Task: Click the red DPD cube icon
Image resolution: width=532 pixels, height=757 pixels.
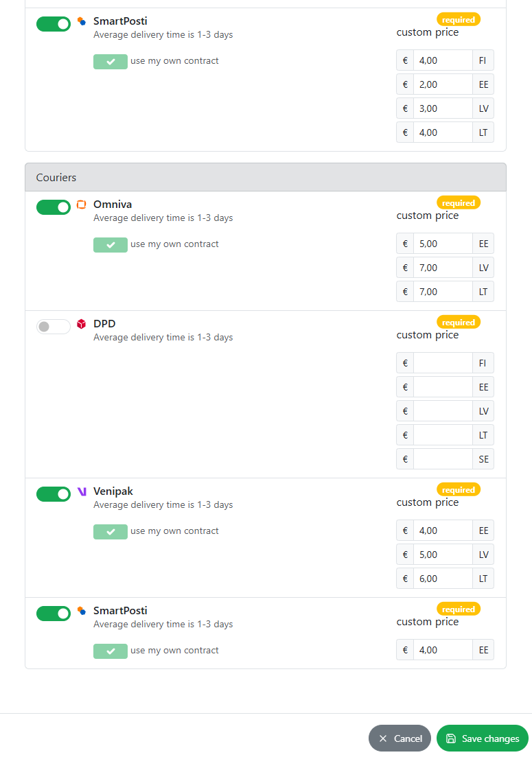Action: (x=82, y=323)
